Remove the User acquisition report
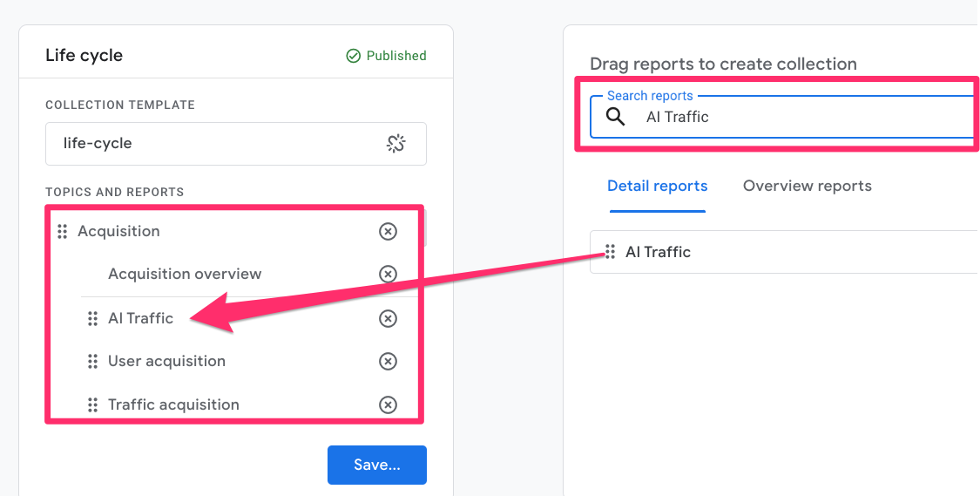Viewport: 980px width, 496px height. 388,361
